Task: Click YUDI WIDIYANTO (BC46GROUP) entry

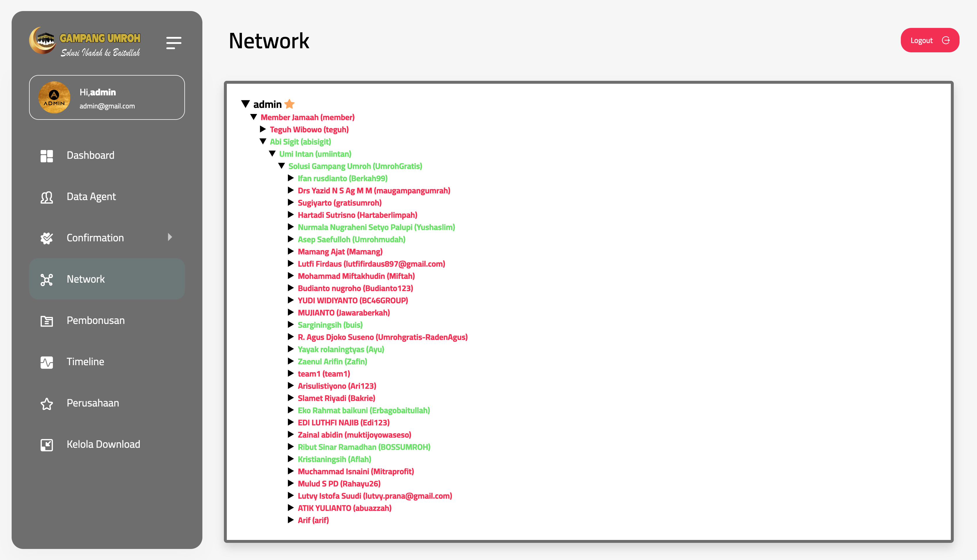Action: point(353,300)
